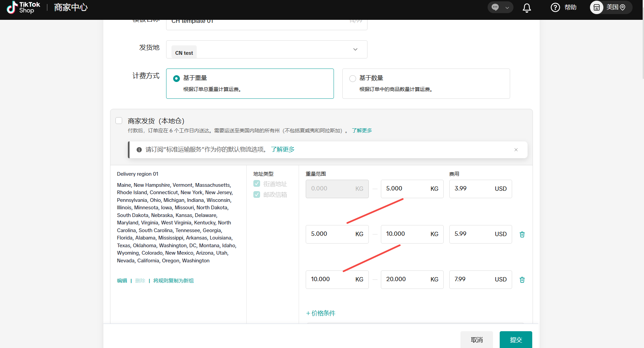The width and height of the screenshot is (644, 348).
Task: Tick the 商家发货 (本地仓) checkbox
Action: 119,121
